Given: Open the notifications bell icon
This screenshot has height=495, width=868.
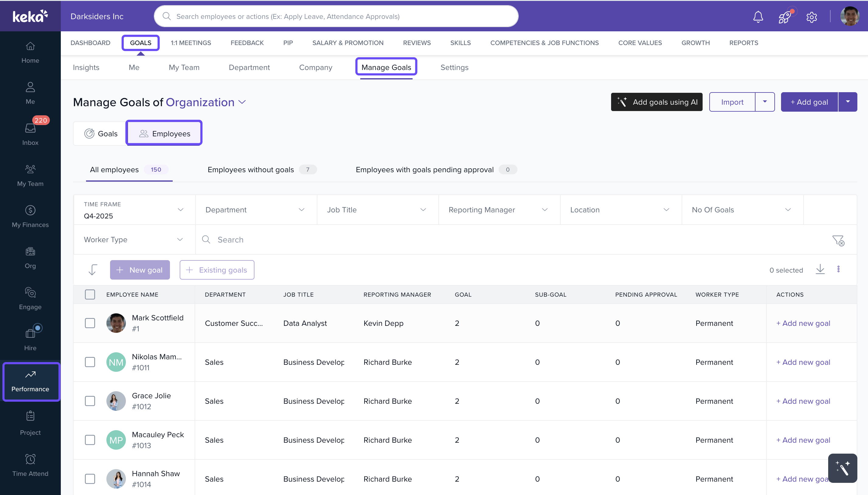Looking at the screenshot, I should (758, 16).
